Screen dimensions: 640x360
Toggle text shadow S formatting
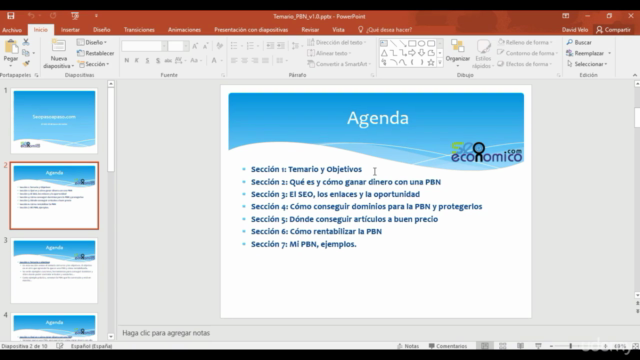click(158, 60)
